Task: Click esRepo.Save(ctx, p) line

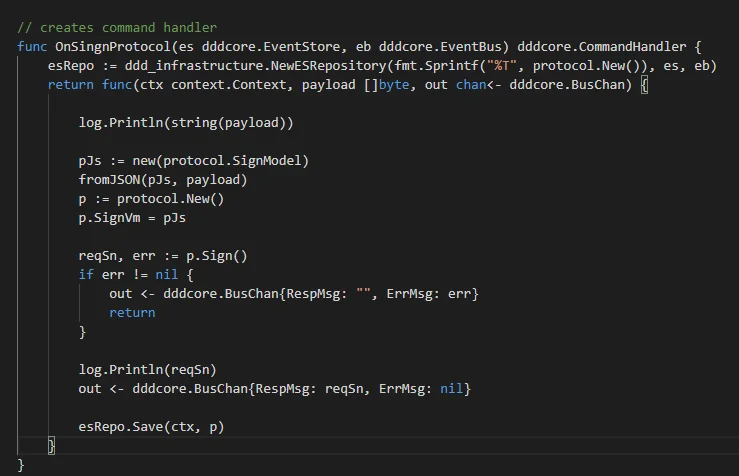Action: pyautogui.click(x=151, y=427)
